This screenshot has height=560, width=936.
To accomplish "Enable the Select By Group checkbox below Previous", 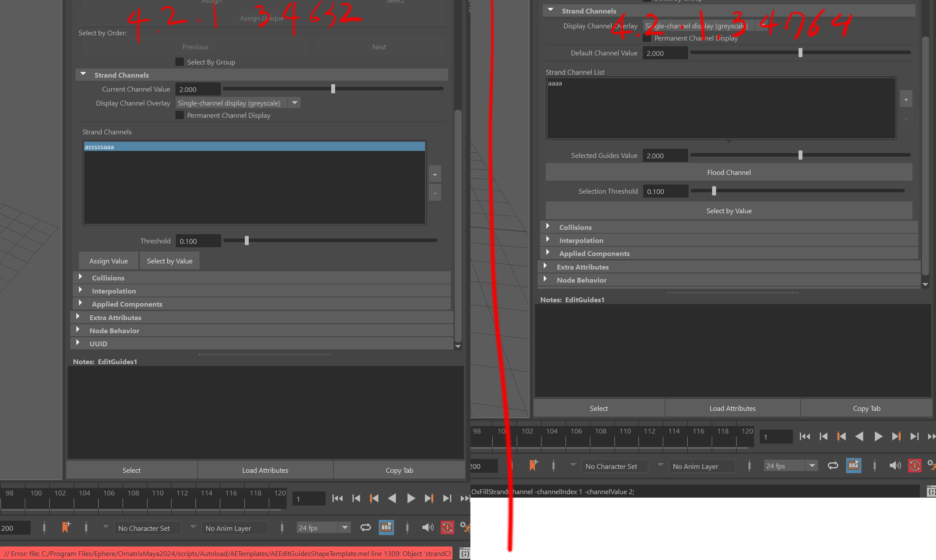I will pos(179,62).
